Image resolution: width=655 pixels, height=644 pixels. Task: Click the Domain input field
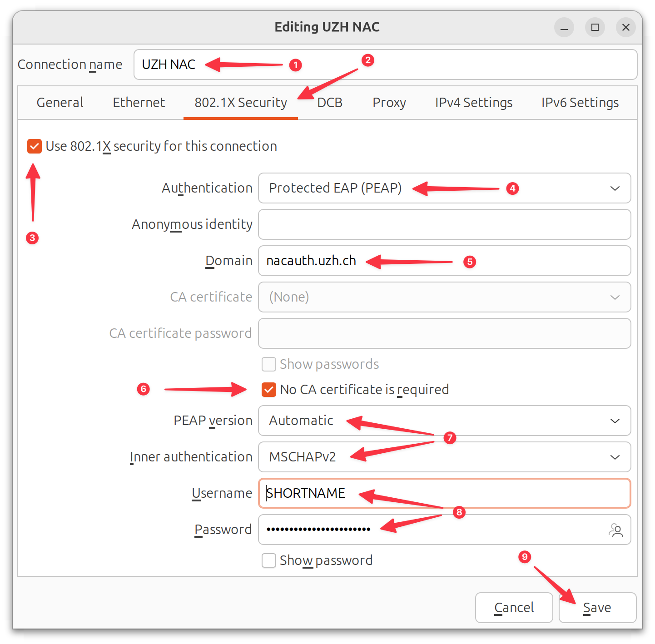pyautogui.click(x=445, y=261)
